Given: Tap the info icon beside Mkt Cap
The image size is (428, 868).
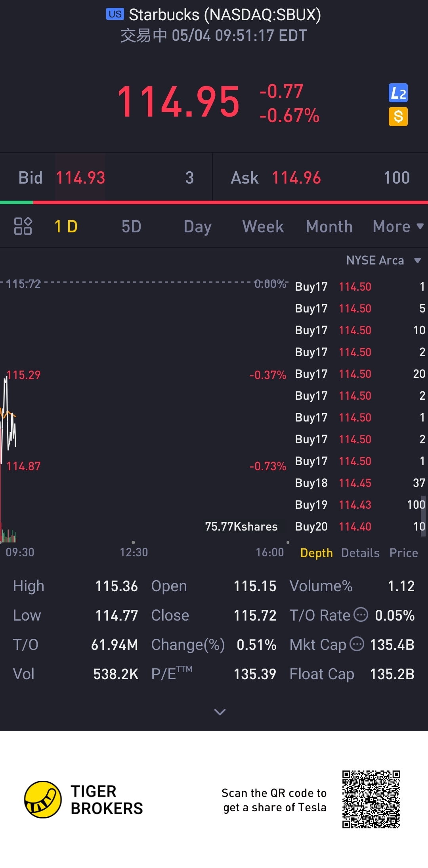Looking at the screenshot, I should click(357, 644).
